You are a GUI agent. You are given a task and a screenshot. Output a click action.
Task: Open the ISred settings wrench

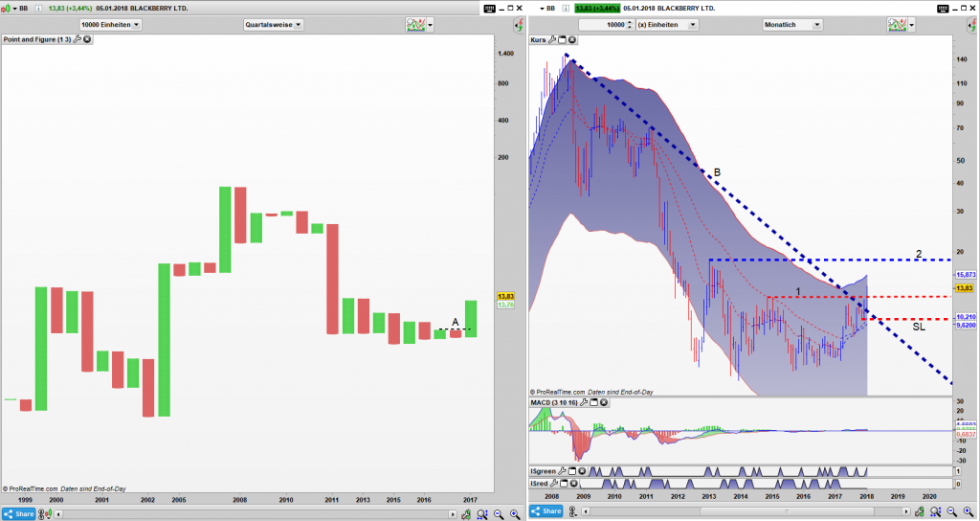[554, 484]
